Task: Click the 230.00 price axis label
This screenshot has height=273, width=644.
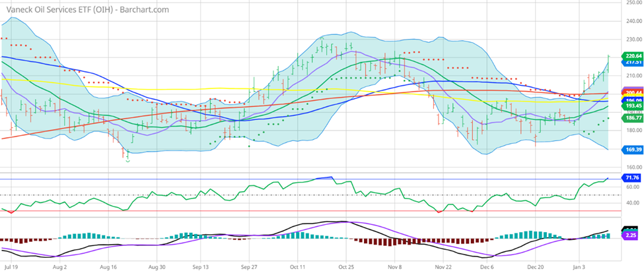Action: (x=634, y=40)
